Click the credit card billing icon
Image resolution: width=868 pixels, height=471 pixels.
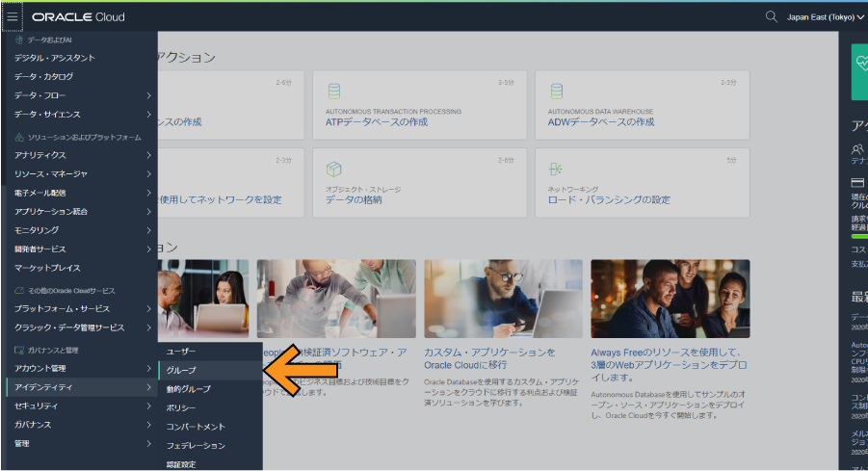point(857,183)
